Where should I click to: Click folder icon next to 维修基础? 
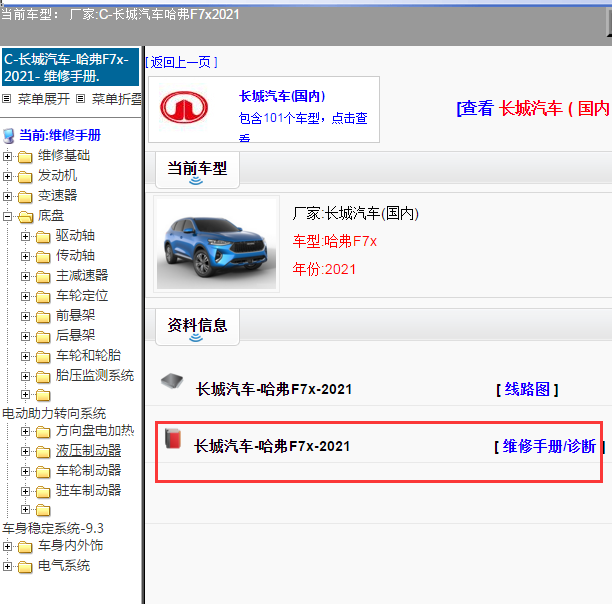(x=25, y=157)
